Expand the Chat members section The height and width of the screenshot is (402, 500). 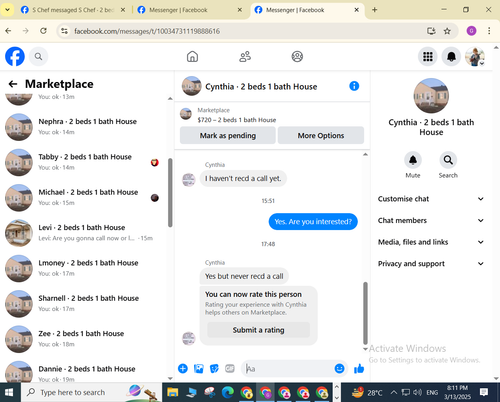(x=431, y=220)
